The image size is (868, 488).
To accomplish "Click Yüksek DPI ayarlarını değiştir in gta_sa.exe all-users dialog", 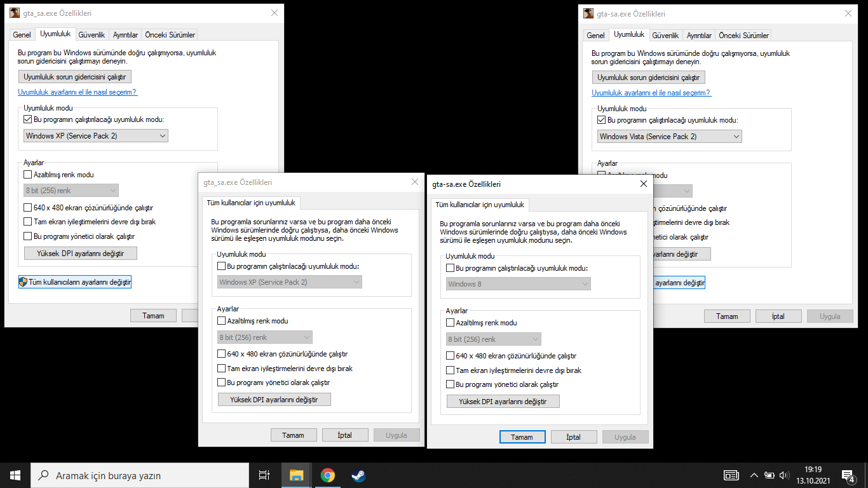I will click(274, 400).
